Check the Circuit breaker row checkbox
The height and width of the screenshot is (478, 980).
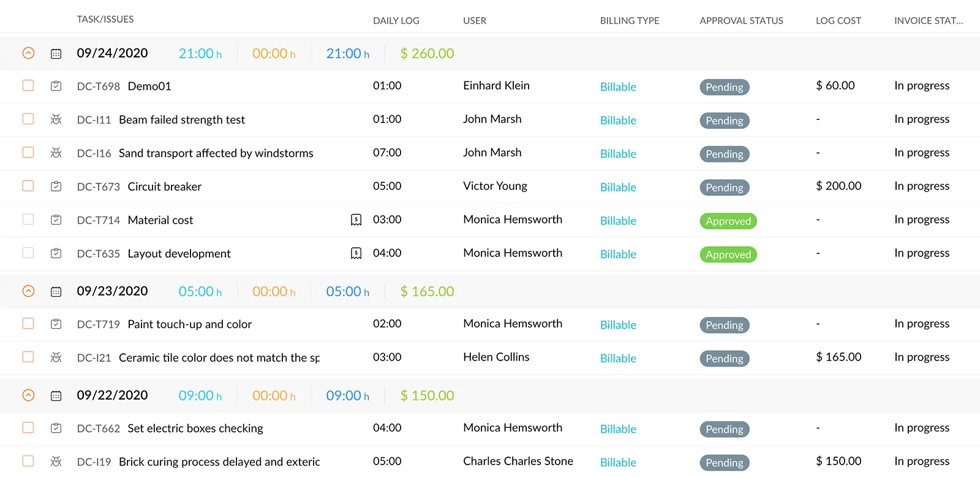click(x=28, y=185)
